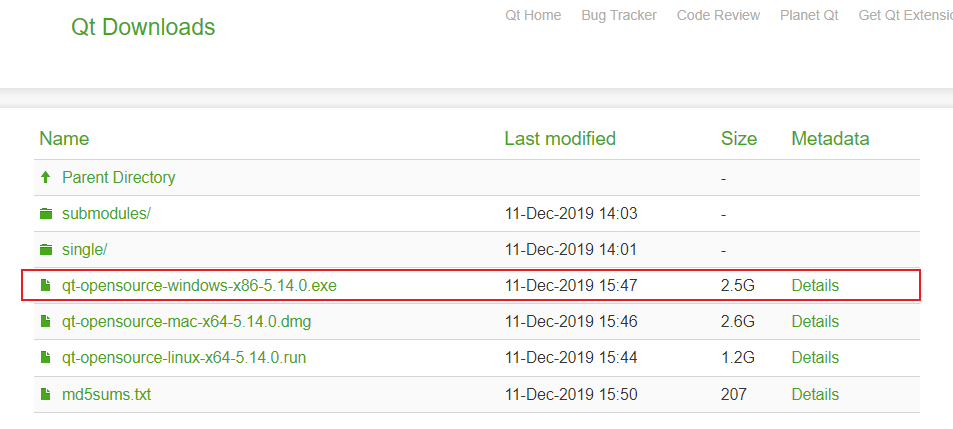
Task: View Details for the md5sums.txt file
Action: pos(815,394)
